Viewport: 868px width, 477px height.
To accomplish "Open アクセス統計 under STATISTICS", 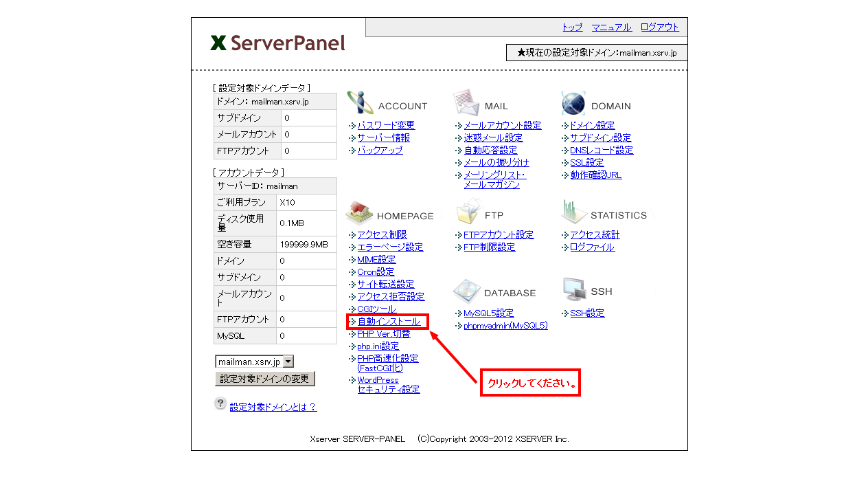I will pyautogui.click(x=595, y=234).
